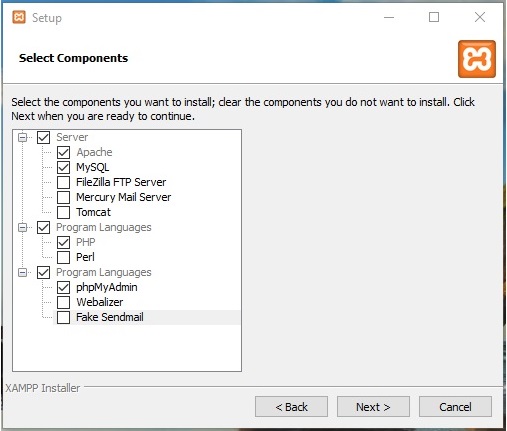Select the Apache tree item label
Viewport: 507px width, 431px height.
(x=94, y=152)
